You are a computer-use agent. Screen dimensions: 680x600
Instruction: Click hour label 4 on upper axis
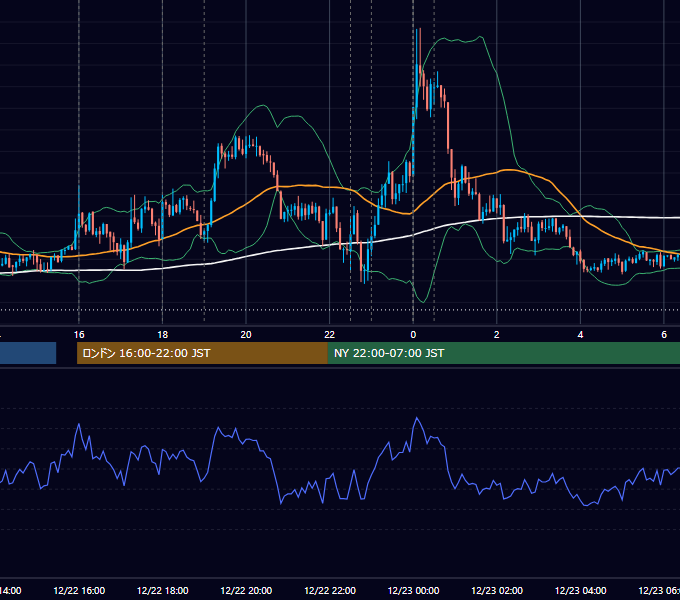click(x=580, y=335)
